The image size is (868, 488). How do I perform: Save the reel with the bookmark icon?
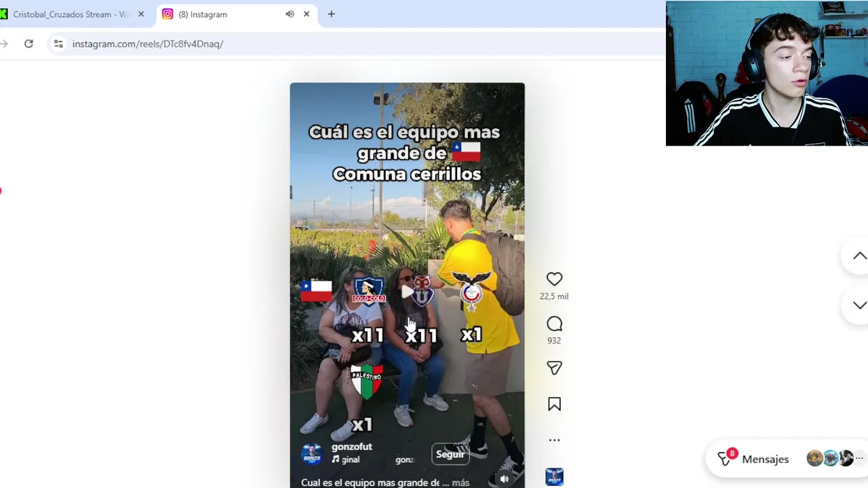[554, 405]
